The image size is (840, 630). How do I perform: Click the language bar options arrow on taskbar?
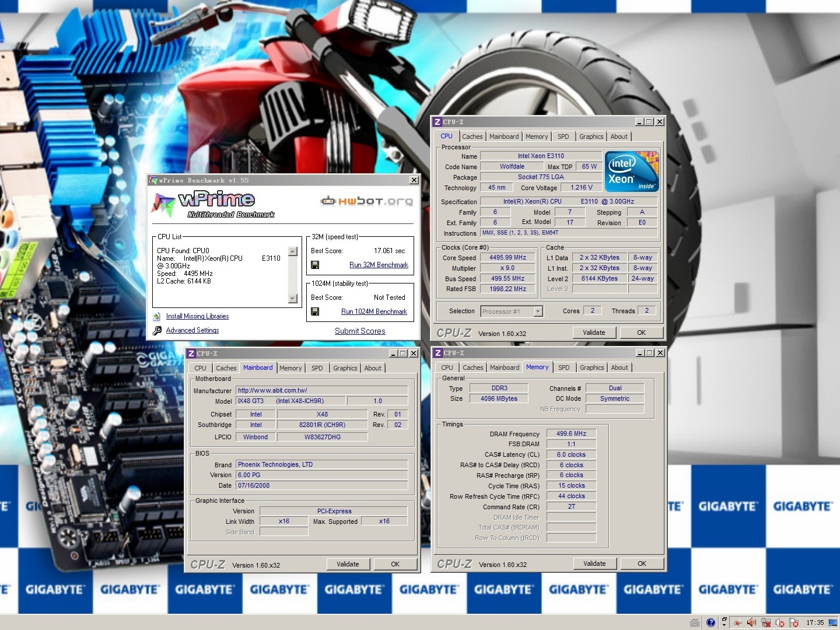pos(724,625)
